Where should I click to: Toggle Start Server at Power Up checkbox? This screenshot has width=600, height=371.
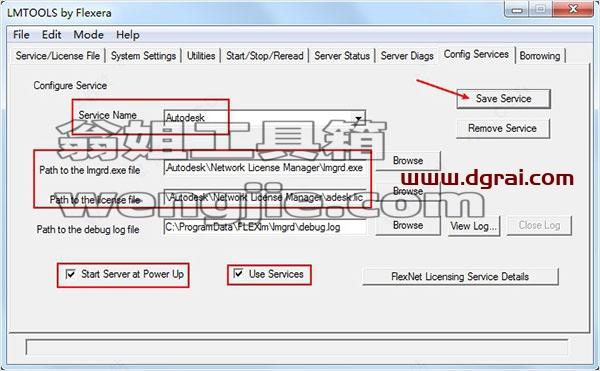point(70,274)
